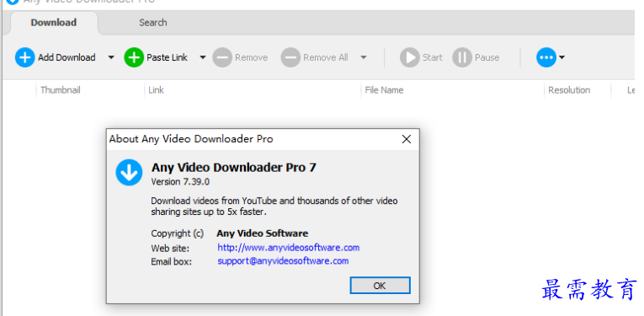Click the Add Download label

[x=67, y=57]
